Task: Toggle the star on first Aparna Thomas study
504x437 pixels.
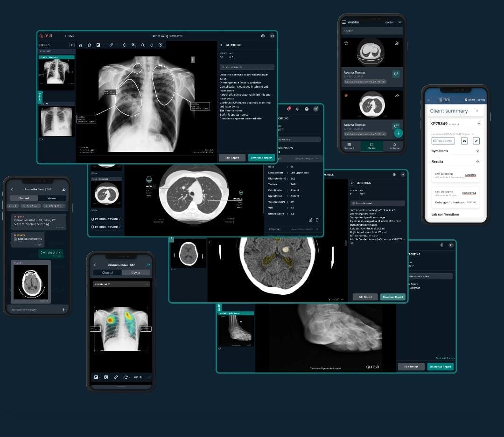Action: 346,43
